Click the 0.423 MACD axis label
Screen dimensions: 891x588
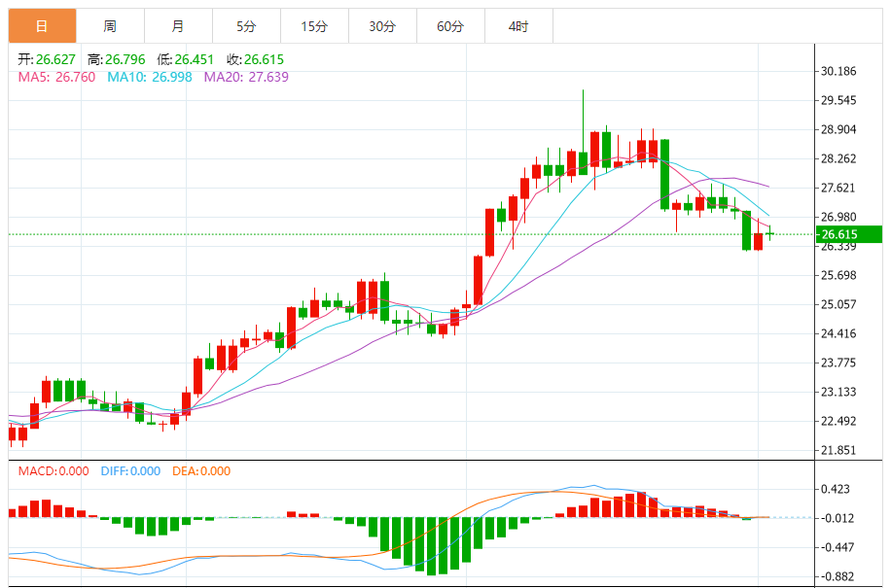pos(836,489)
